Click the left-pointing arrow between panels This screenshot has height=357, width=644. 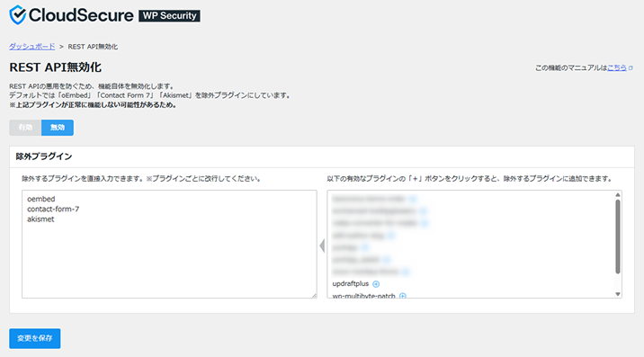322,245
